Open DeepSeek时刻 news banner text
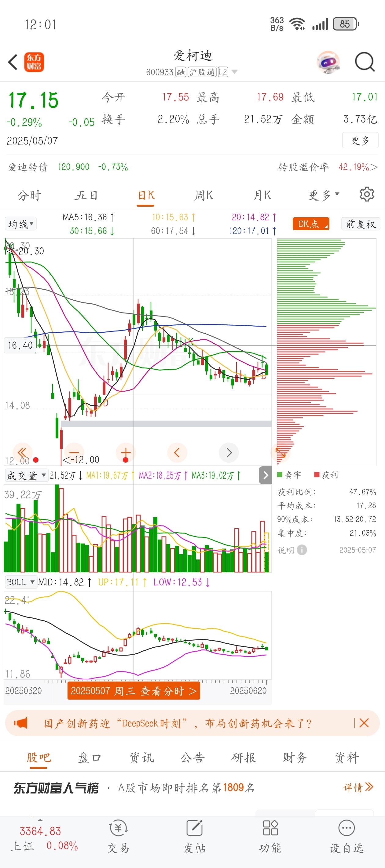The image size is (385, 868). (x=178, y=723)
